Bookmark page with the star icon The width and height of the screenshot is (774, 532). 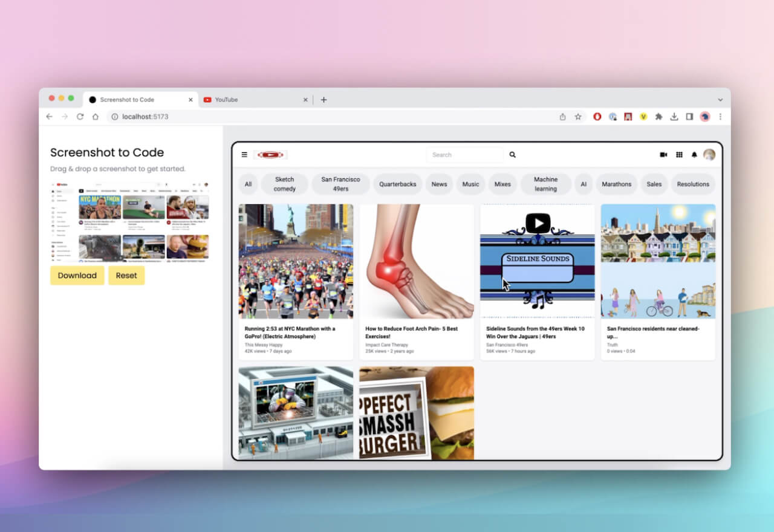578,117
